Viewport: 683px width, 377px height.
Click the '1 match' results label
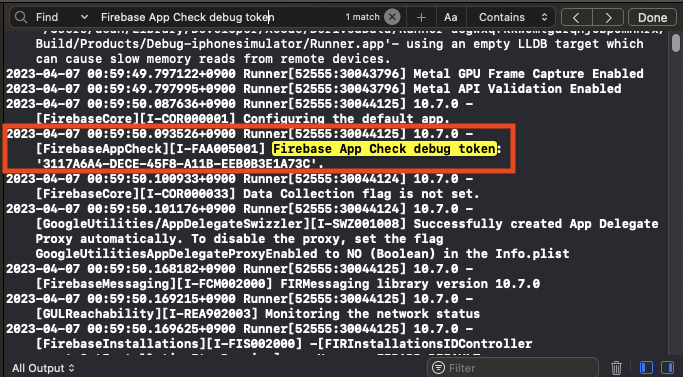(x=362, y=17)
